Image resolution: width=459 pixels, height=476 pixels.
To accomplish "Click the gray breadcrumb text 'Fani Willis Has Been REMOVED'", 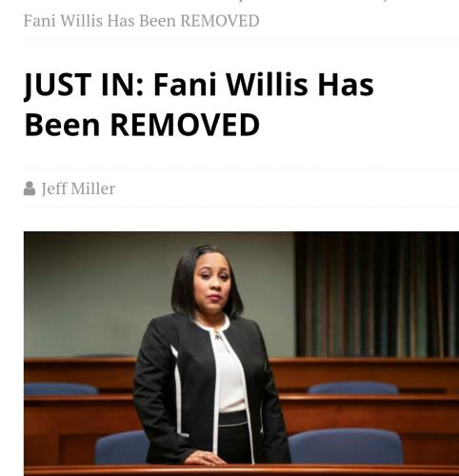I will click(x=141, y=21).
